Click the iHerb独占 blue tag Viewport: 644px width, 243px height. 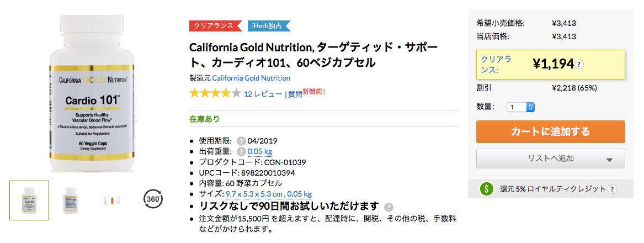tap(269, 25)
